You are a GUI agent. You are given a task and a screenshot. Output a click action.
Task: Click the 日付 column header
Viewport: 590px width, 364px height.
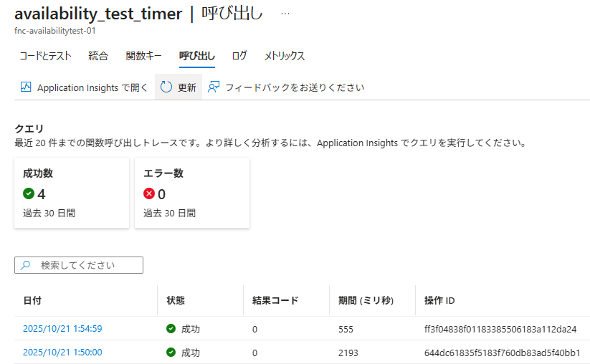(32, 300)
